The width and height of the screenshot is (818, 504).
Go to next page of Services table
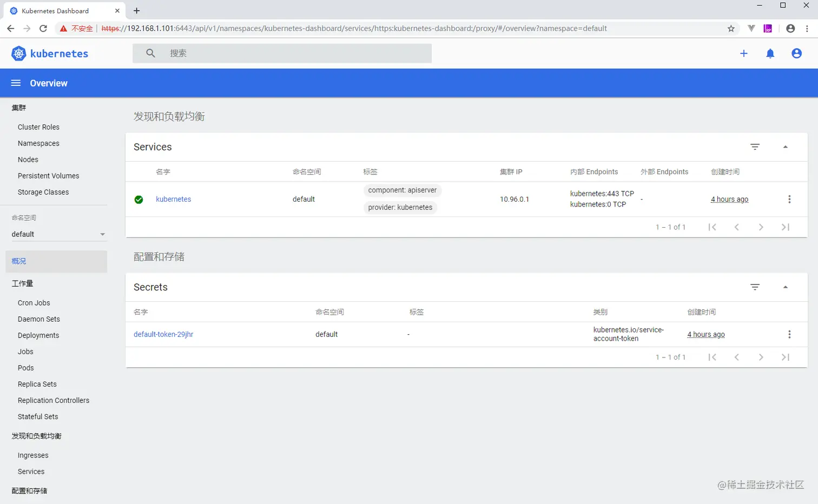pyautogui.click(x=761, y=227)
